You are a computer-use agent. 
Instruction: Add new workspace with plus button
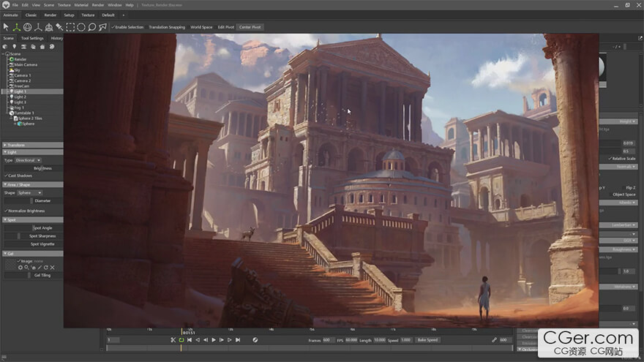tap(123, 15)
